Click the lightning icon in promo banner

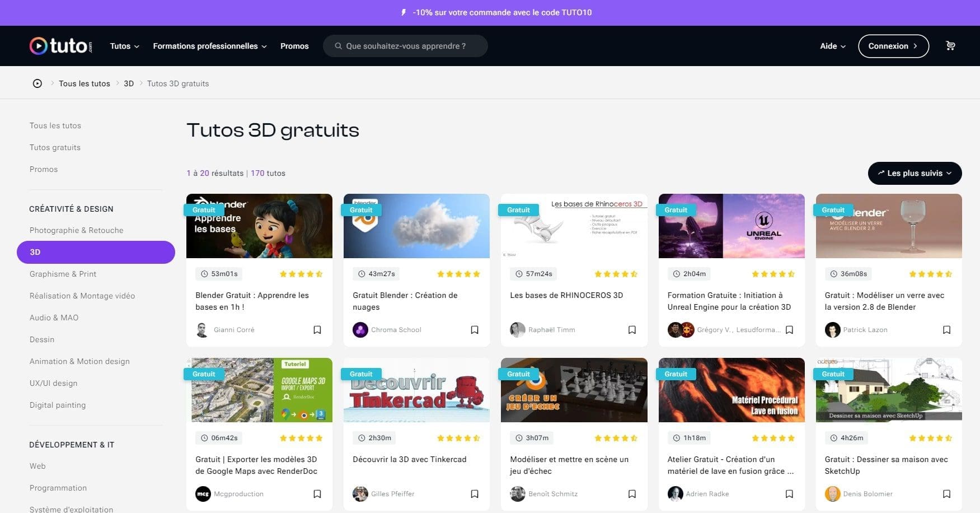404,12
